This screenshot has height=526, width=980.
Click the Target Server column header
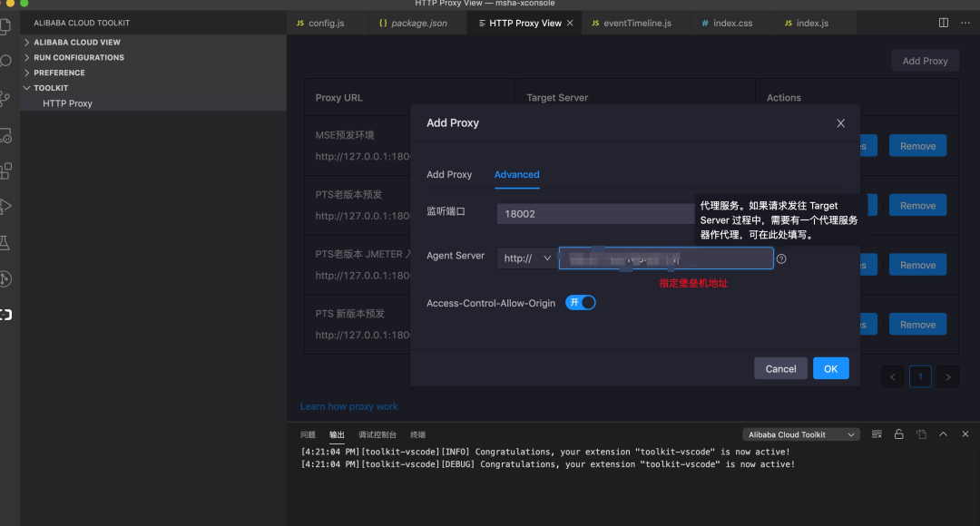[557, 97]
